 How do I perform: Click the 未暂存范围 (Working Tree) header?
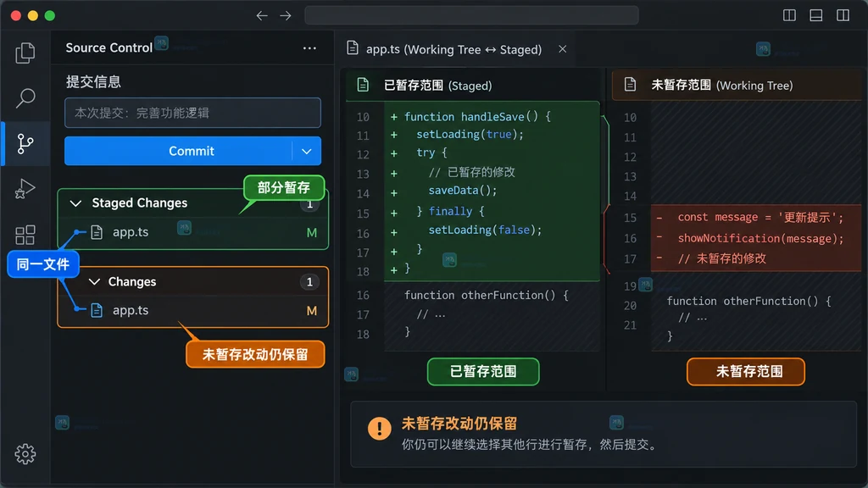pos(722,86)
